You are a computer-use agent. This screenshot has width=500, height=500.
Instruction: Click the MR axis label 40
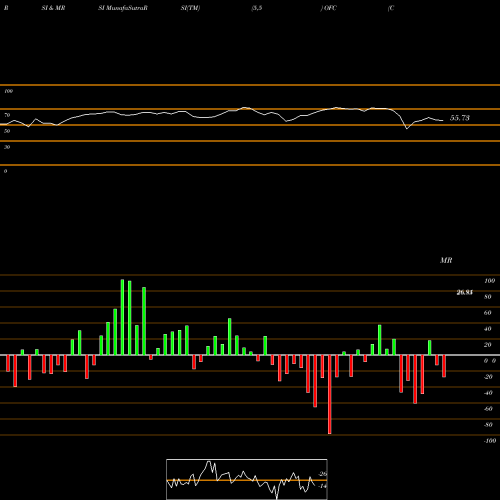pos(488,329)
